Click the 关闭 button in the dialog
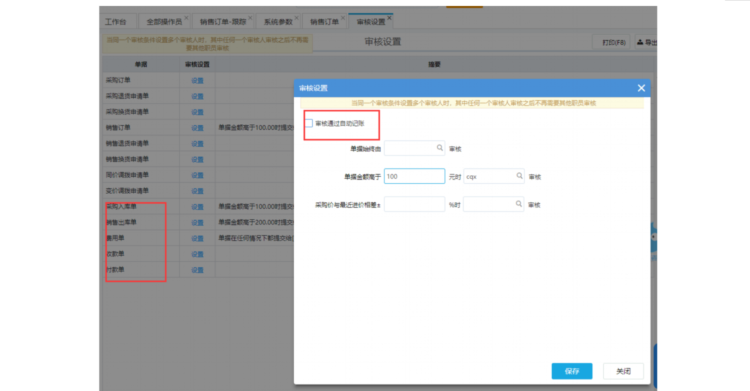The height and width of the screenshot is (391, 750). pyautogui.click(x=623, y=371)
